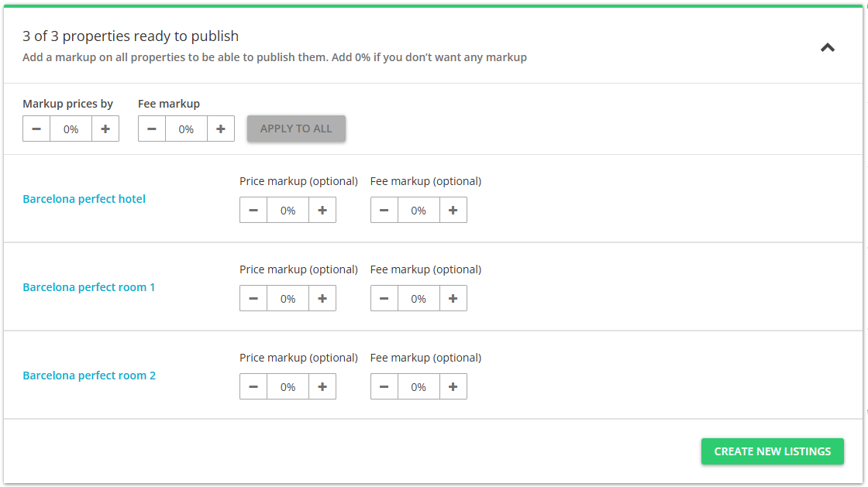868x487 pixels.
Task: Open the Barcelona perfect hotel link
Action: click(x=84, y=199)
